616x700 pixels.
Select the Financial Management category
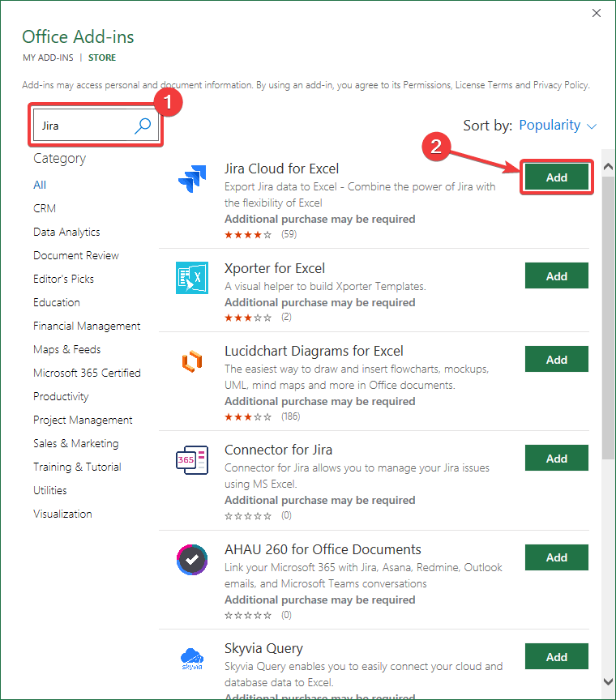(x=87, y=327)
